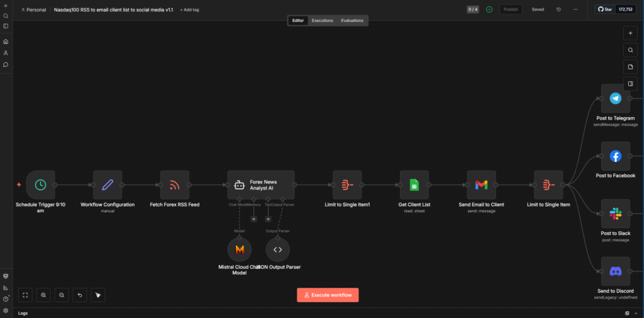
Task: Click the bar chart icon in the sidebar
Action: coord(6,288)
